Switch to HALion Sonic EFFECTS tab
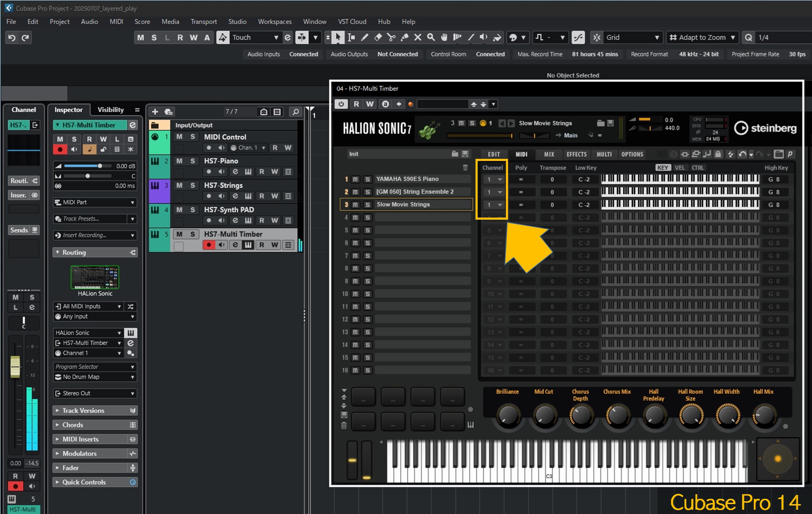812x514 pixels. coord(577,154)
